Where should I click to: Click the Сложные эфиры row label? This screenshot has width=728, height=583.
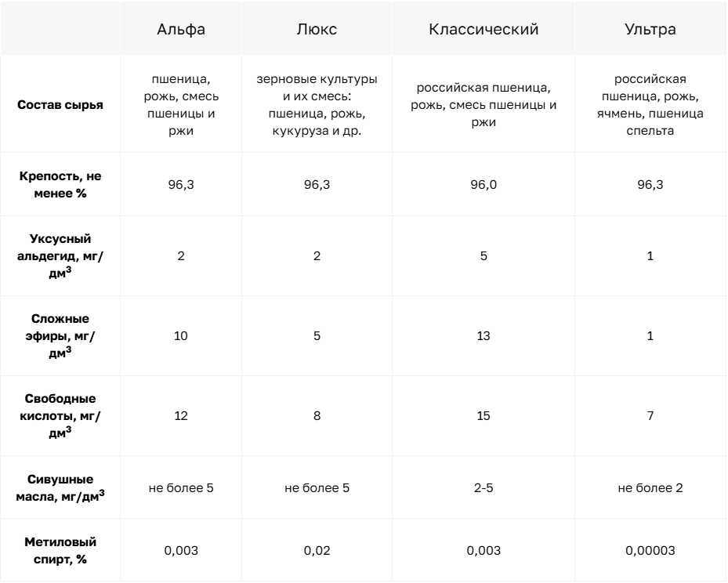(x=60, y=336)
